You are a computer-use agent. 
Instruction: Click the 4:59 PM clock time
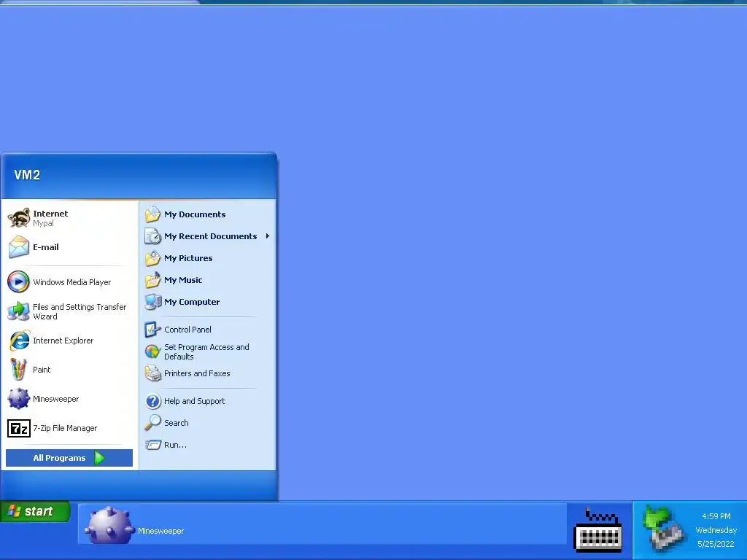click(x=716, y=516)
